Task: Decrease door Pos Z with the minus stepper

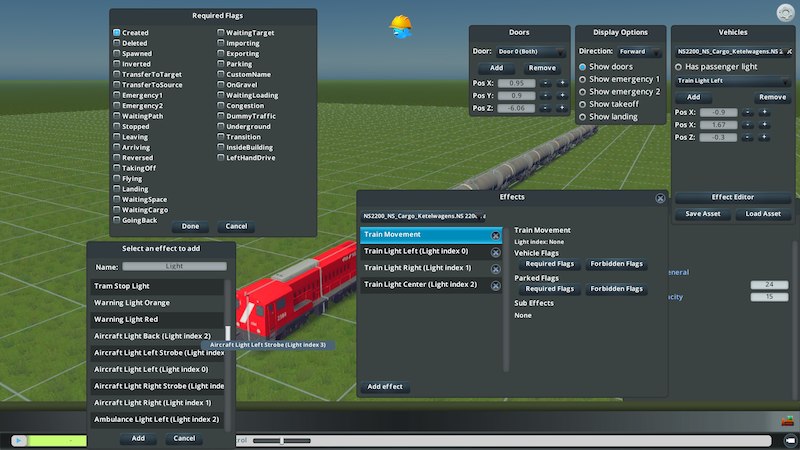Action: (x=547, y=108)
